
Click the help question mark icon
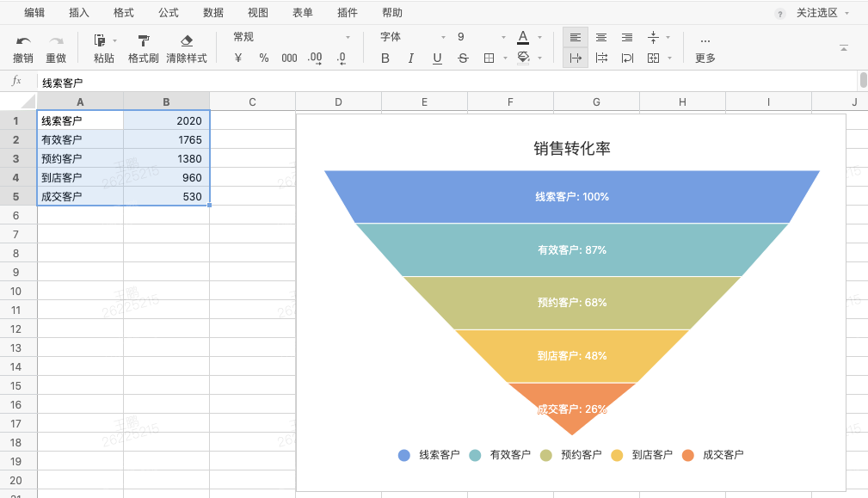click(x=780, y=14)
